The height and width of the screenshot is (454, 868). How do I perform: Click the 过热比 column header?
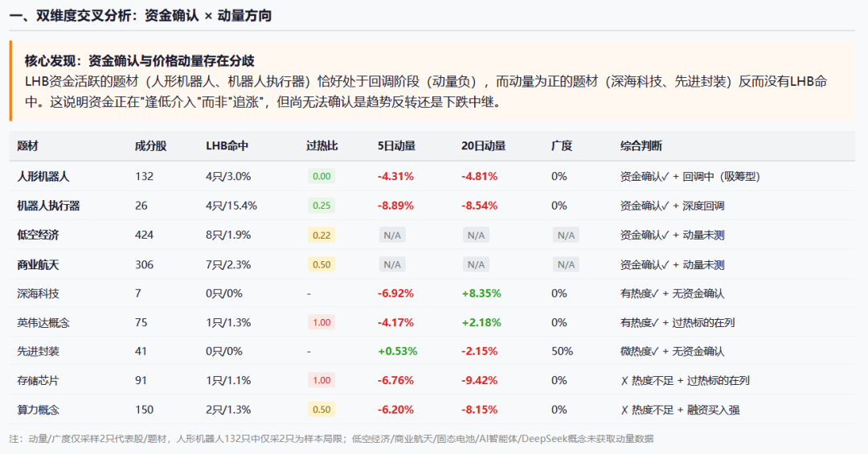tap(322, 146)
